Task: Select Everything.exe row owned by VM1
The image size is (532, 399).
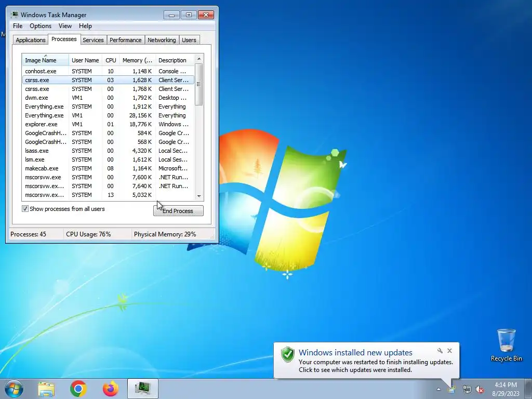Action: click(x=108, y=115)
